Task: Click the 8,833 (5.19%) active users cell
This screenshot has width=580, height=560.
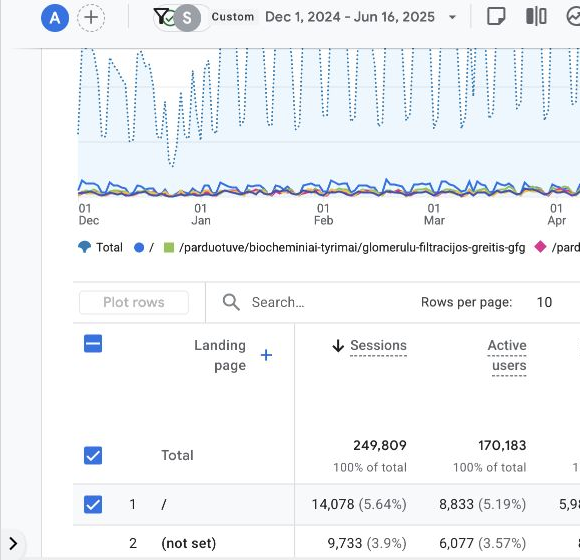Action: tap(482, 505)
